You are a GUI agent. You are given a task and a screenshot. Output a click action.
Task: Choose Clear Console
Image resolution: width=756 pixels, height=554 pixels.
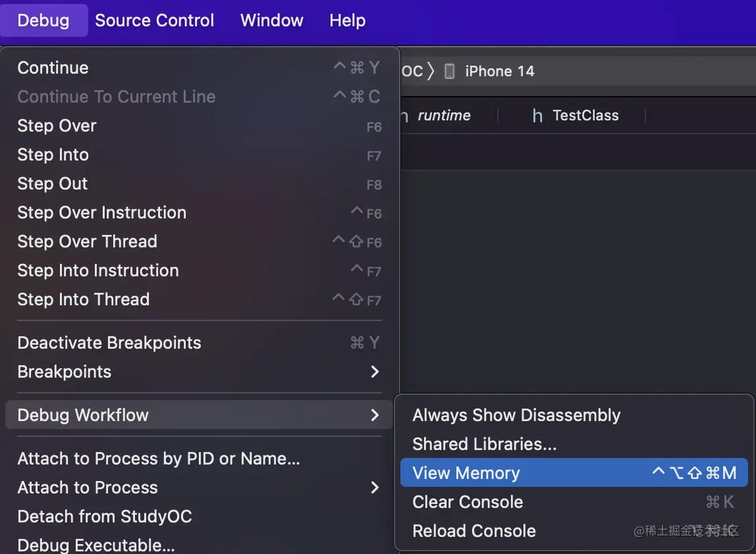click(x=468, y=502)
